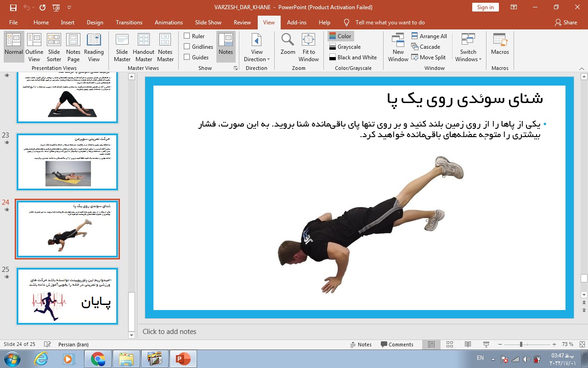Open Handout Master view

pyautogui.click(x=143, y=47)
